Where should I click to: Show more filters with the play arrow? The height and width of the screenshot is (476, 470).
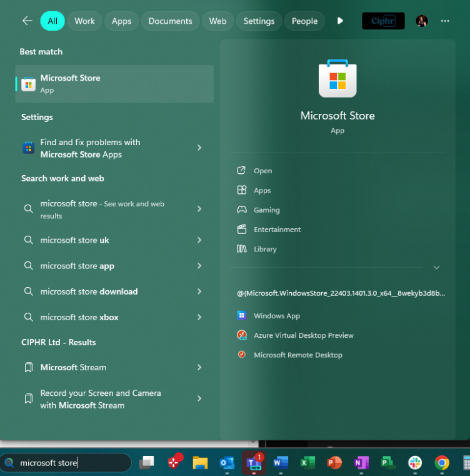point(340,21)
